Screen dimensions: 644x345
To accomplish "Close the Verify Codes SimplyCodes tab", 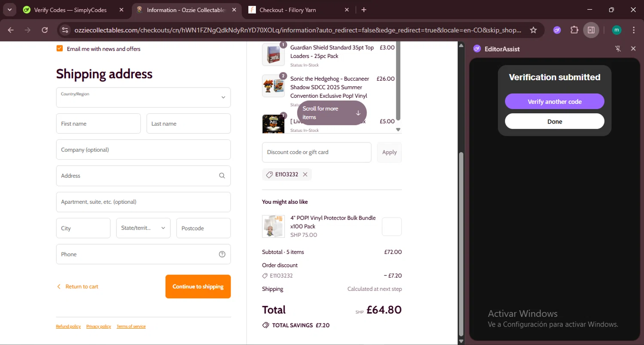I will tap(122, 10).
